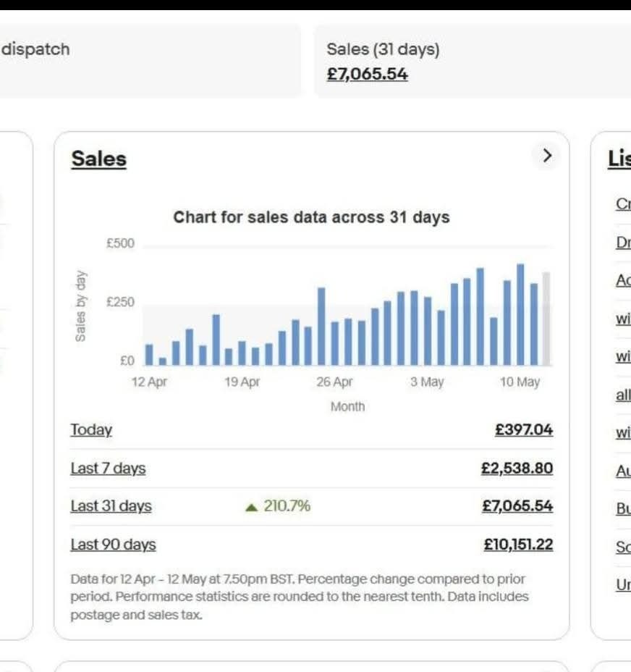Viewport: 631px width, 672px height.
Task: Open the Sales card chevron arrow
Action: (x=546, y=156)
